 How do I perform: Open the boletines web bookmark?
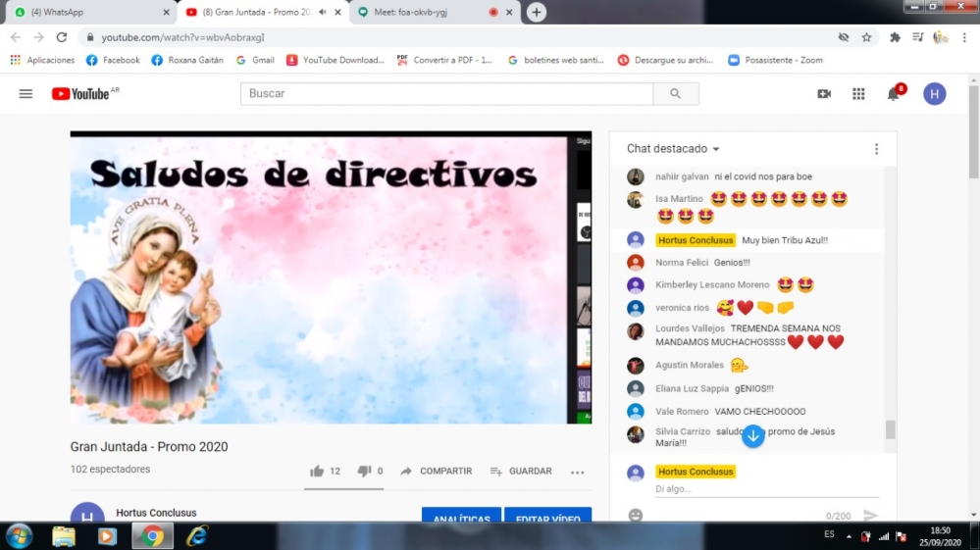556,60
